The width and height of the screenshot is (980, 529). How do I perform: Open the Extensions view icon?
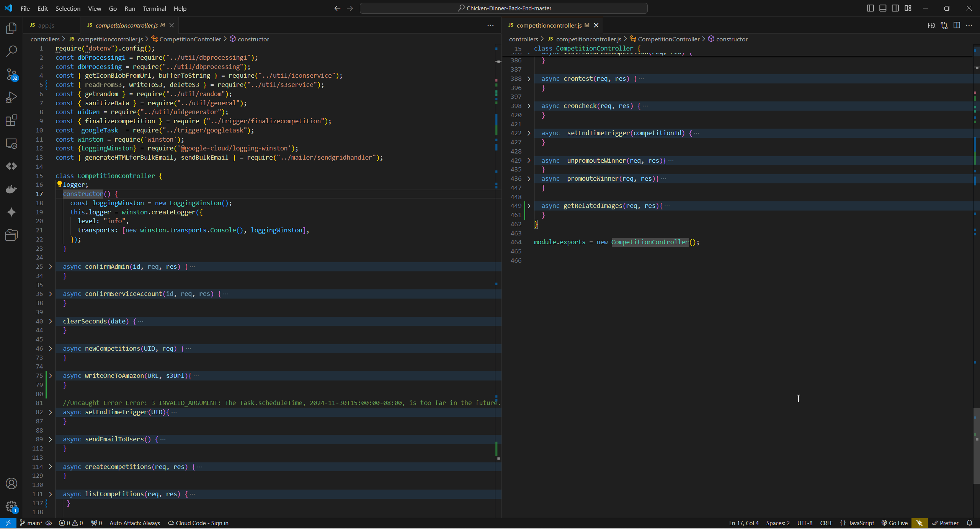pos(11,120)
